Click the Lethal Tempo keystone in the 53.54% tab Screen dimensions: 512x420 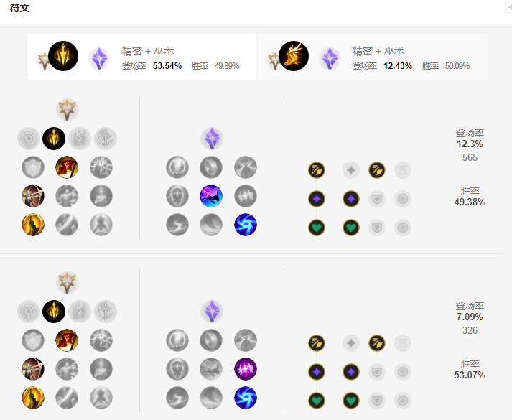[63, 56]
